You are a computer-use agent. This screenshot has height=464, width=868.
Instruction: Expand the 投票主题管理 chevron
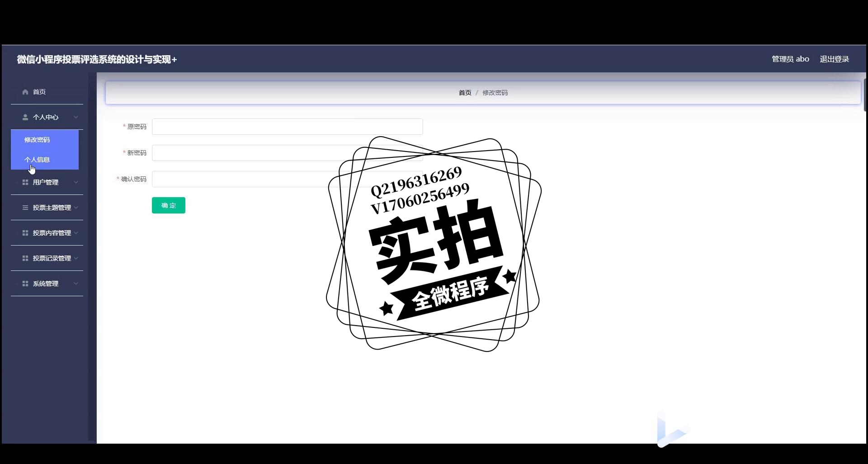pyautogui.click(x=76, y=208)
